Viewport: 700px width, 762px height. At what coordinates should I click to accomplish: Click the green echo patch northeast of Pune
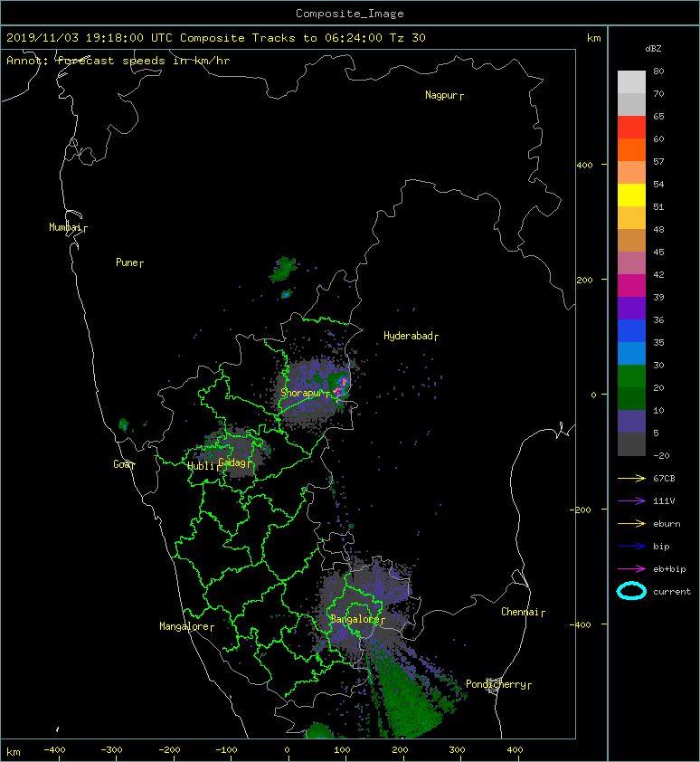tap(284, 269)
